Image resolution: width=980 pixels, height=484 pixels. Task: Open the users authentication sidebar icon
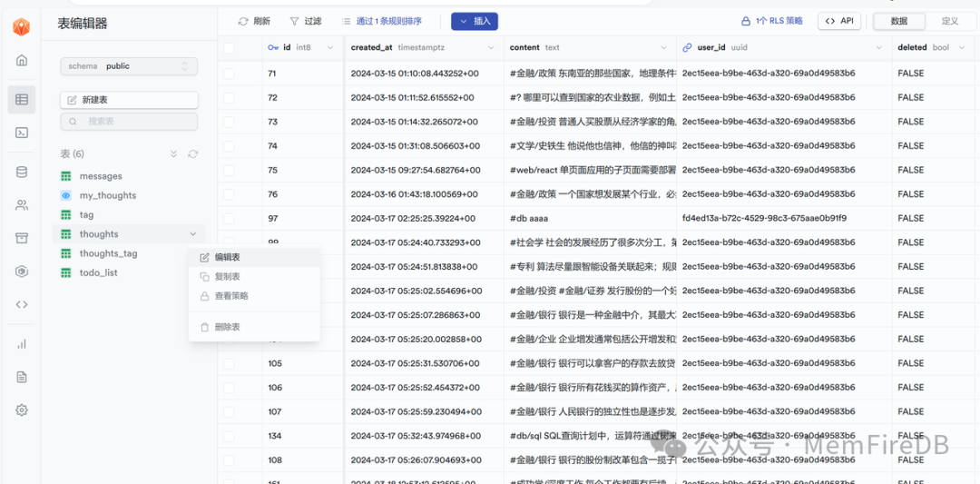pos(21,205)
